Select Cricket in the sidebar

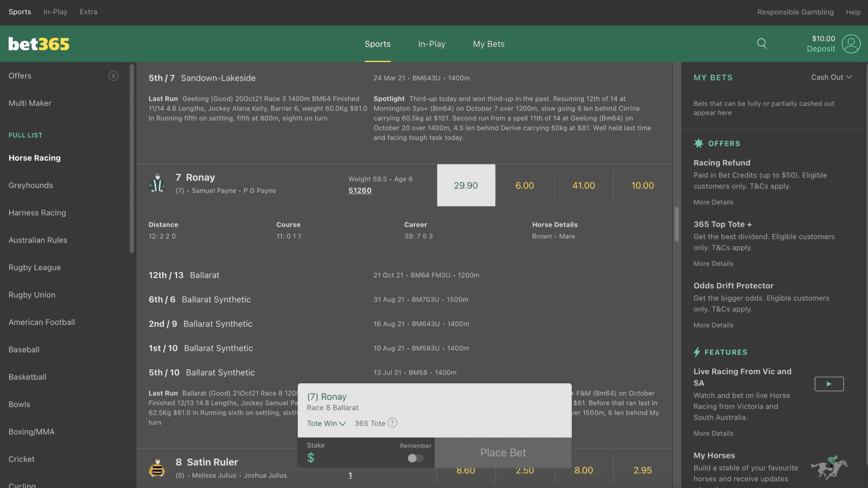[x=21, y=459]
